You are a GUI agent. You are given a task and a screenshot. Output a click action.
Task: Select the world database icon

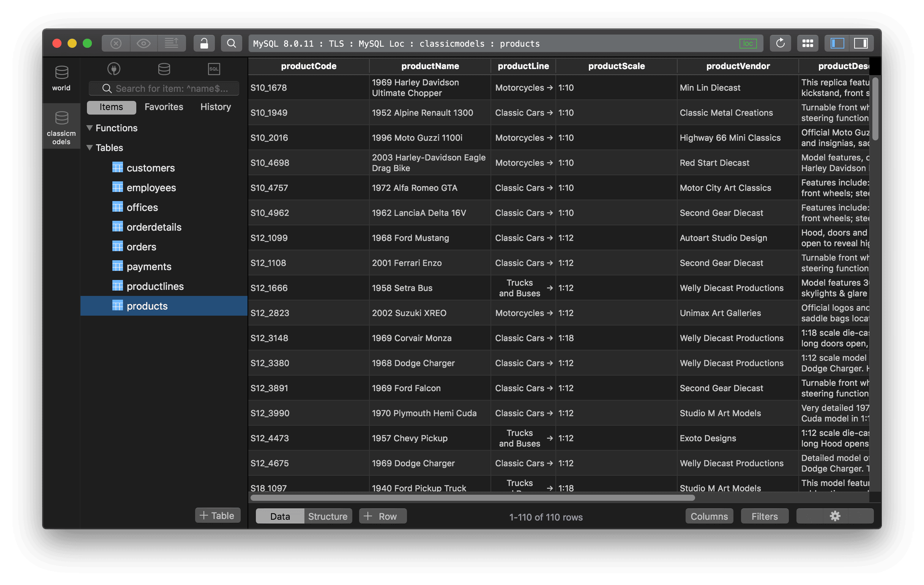[61, 79]
